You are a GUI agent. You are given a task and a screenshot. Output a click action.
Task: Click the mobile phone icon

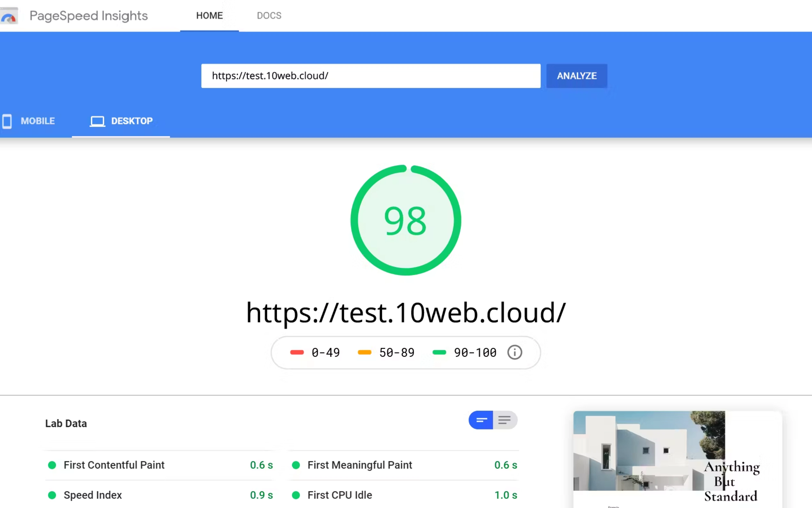pos(7,121)
